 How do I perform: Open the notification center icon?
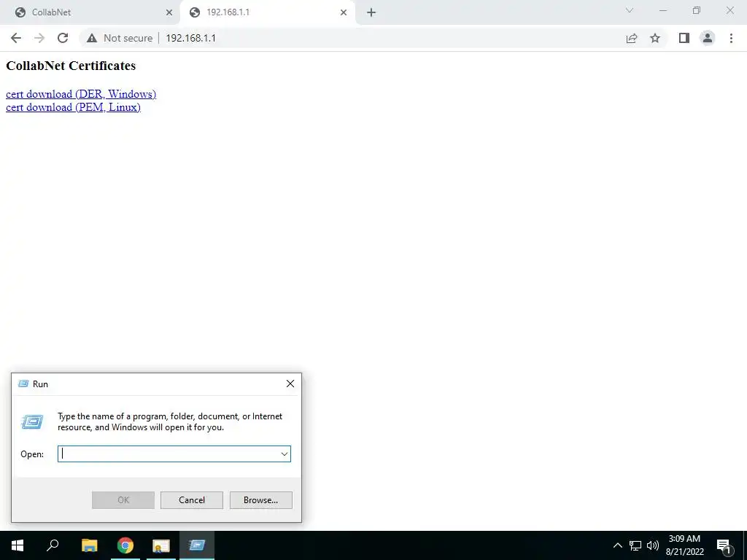pyautogui.click(x=724, y=545)
